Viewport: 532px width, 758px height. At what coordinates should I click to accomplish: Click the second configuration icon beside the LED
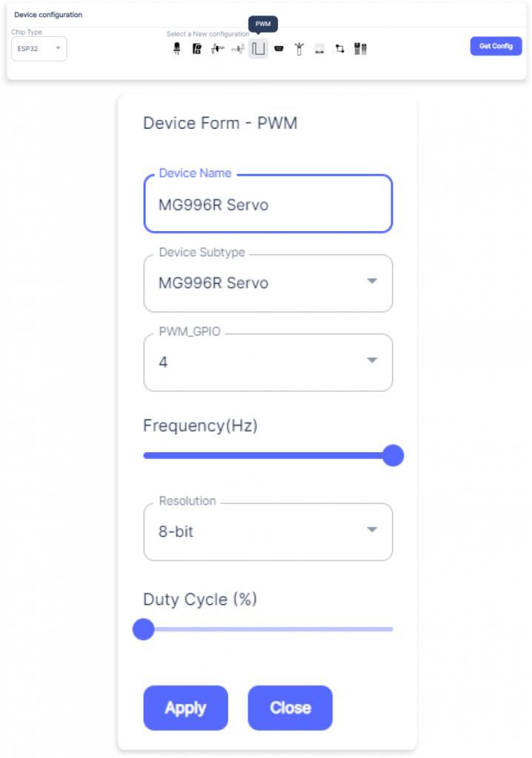tap(197, 49)
